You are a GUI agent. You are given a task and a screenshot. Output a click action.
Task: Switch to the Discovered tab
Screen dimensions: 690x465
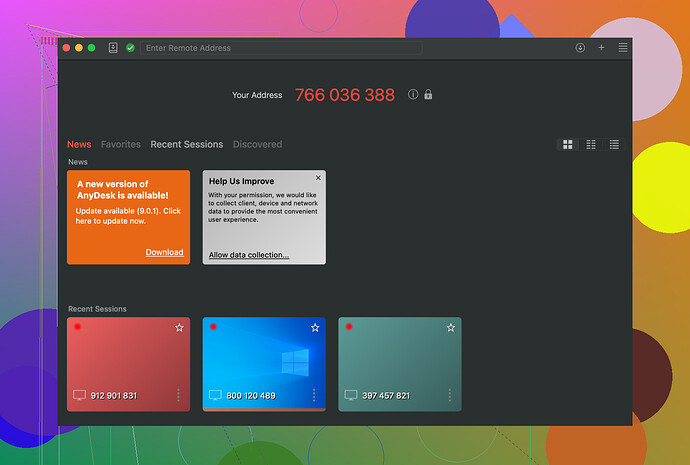(257, 144)
